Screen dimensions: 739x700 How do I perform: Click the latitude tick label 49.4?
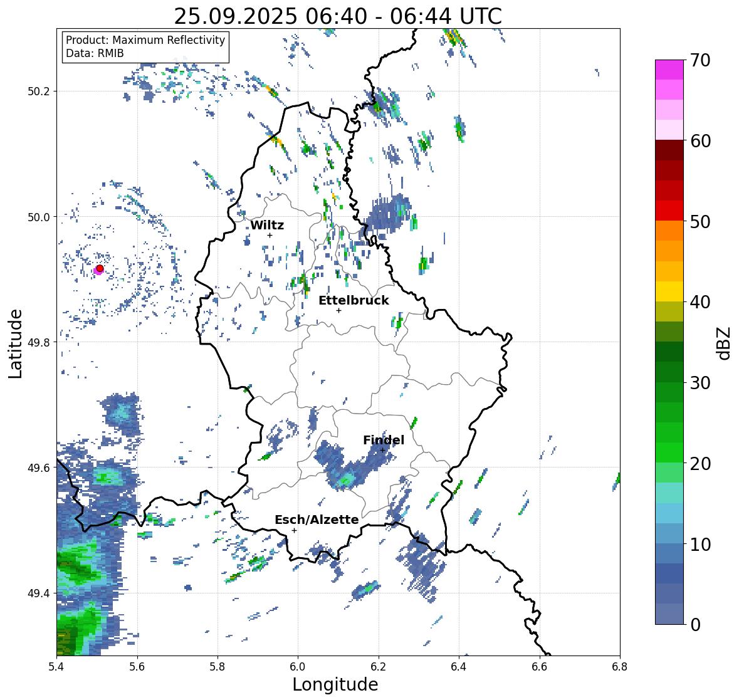click(x=39, y=593)
